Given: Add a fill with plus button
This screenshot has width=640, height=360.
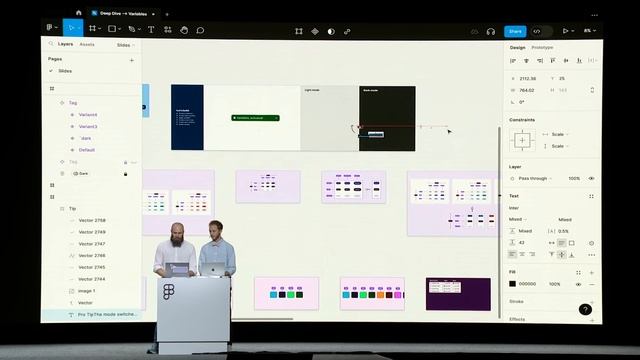Looking at the screenshot, I should click(592, 272).
